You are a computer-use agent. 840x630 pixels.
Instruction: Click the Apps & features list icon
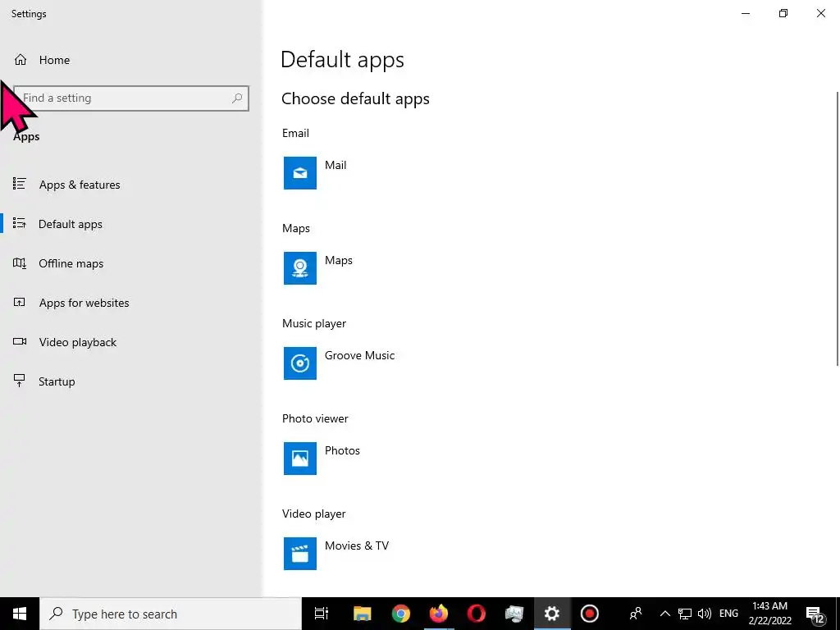click(x=20, y=184)
